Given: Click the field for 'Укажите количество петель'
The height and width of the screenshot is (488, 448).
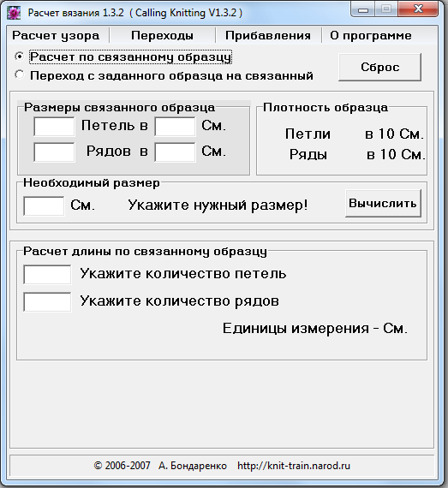Looking at the screenshot, I should [47, 275].
